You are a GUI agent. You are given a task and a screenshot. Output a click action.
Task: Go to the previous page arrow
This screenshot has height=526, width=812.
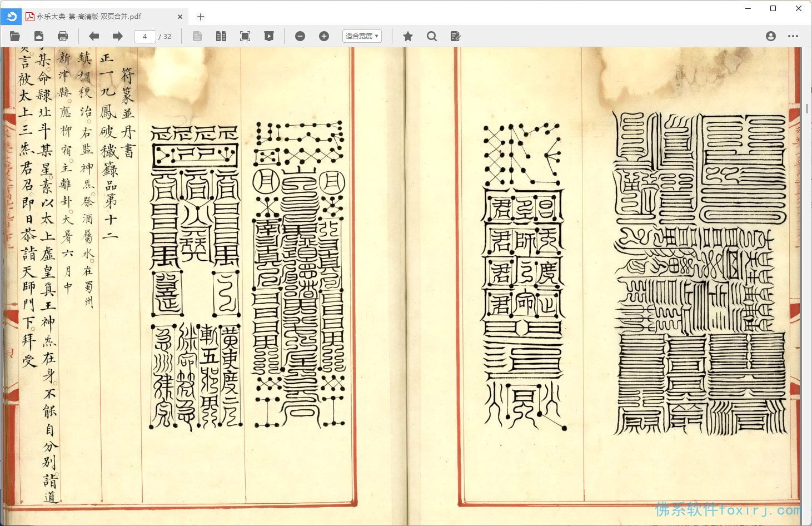94,36
